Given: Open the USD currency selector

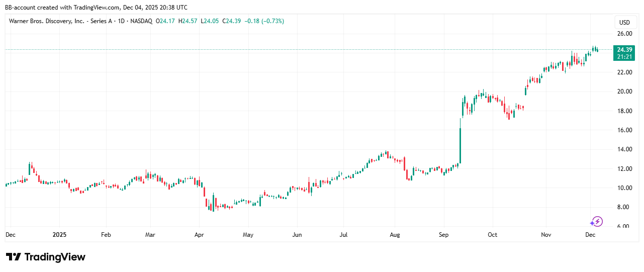Looking at the screenshot, I should pos(624,22).
